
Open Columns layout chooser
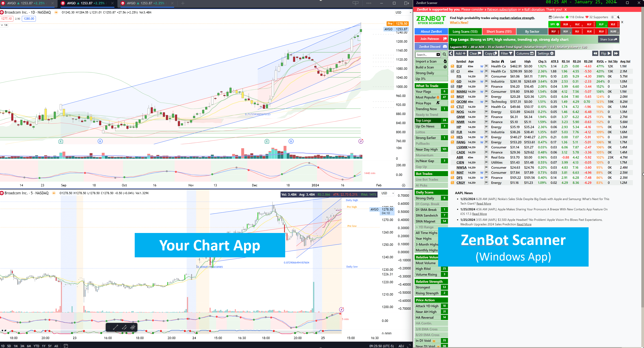pyautogui.click(x=525, y=53)
